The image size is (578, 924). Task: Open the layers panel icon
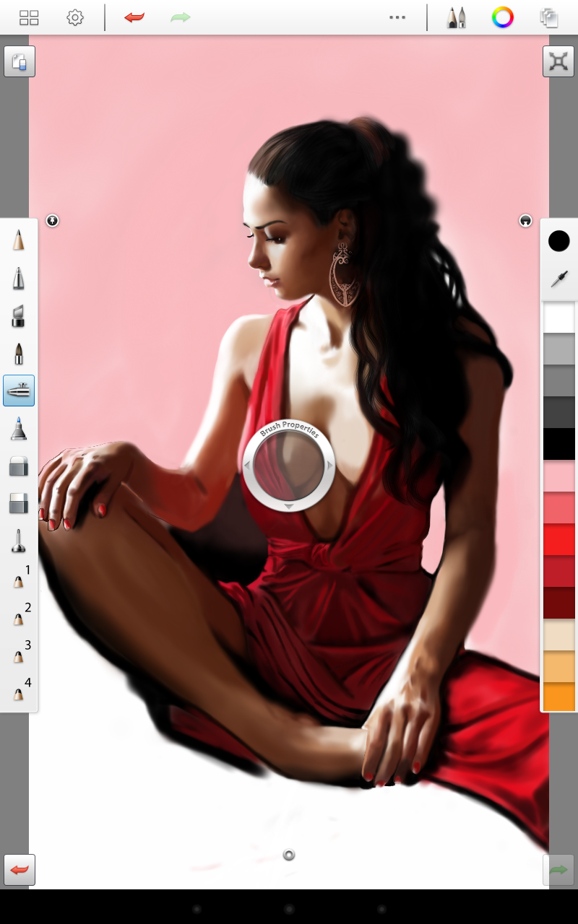point(549,18)
